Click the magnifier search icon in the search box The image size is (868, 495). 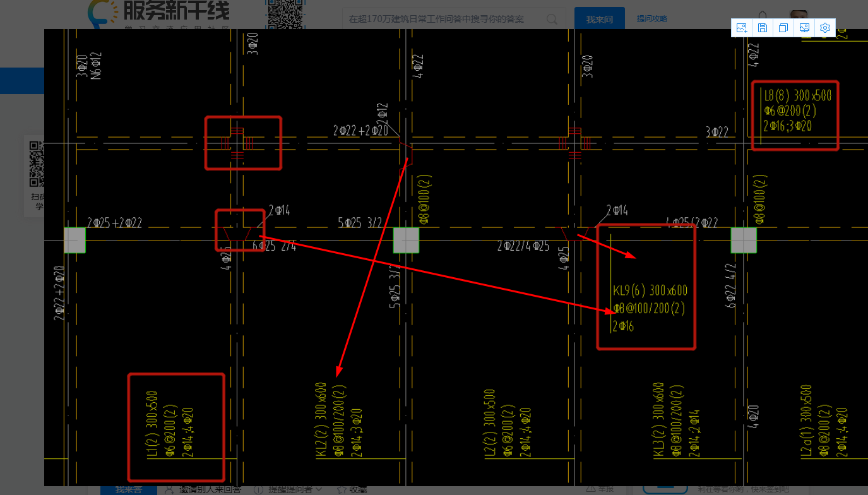pyautogui.click(x=552, y=19)
